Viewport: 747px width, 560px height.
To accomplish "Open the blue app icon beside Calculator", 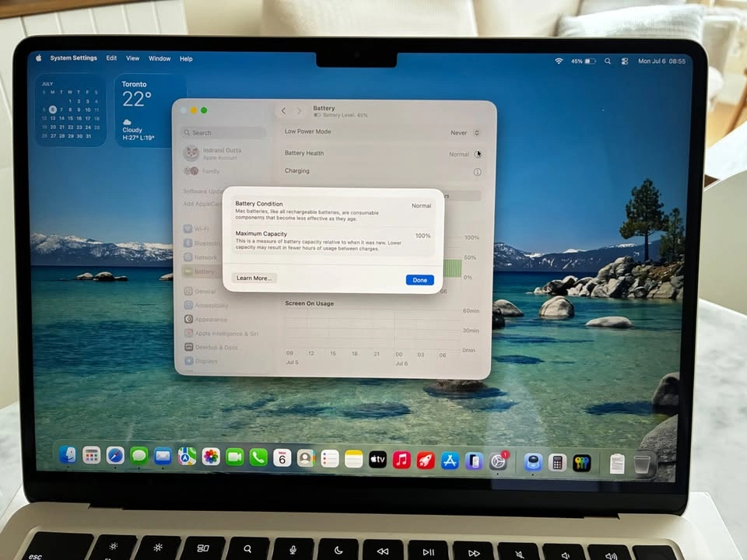I will (532, 462).
